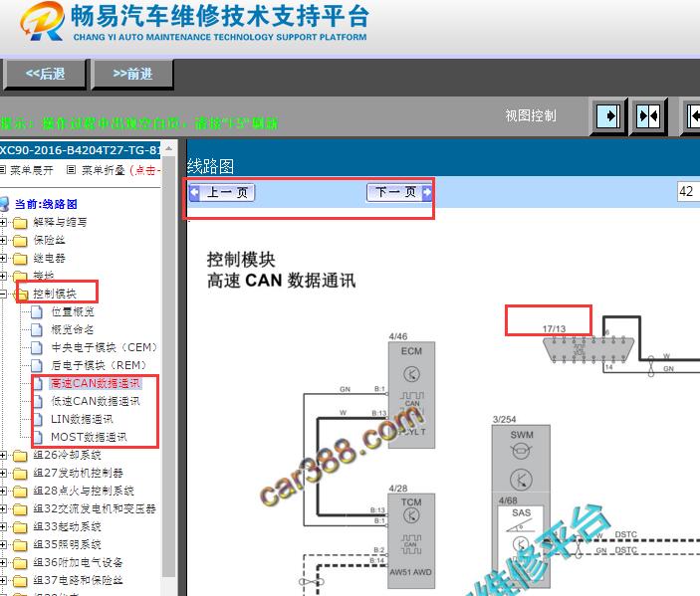700x596 pixels.
Task: Click folder icon next to 组27发动机控制器
Action: (x=20, y=474)
